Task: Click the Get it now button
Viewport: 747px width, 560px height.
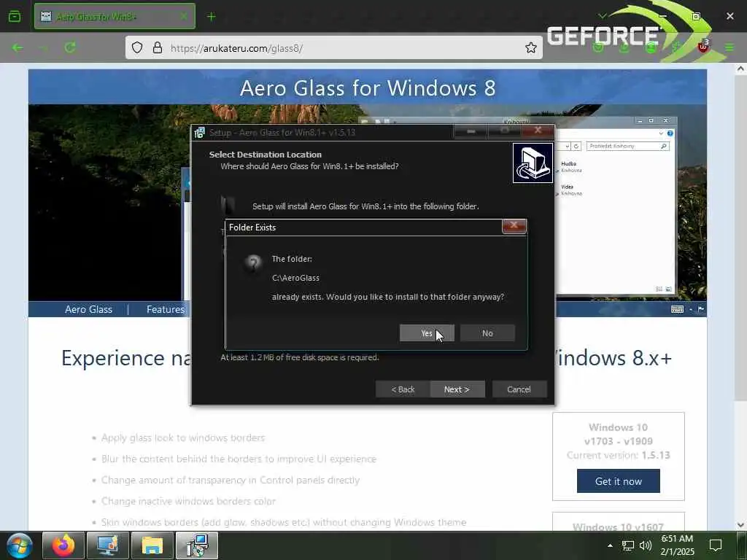Action: (x=618, y=481)
